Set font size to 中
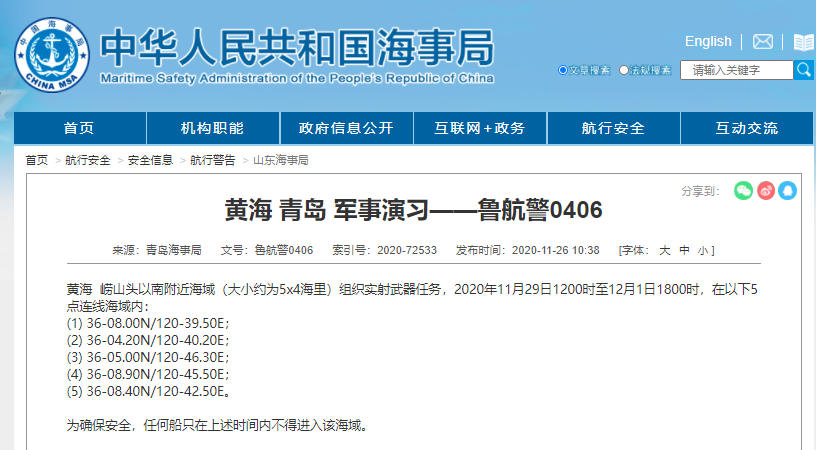The image size is (816, 450). click(684, 251)
